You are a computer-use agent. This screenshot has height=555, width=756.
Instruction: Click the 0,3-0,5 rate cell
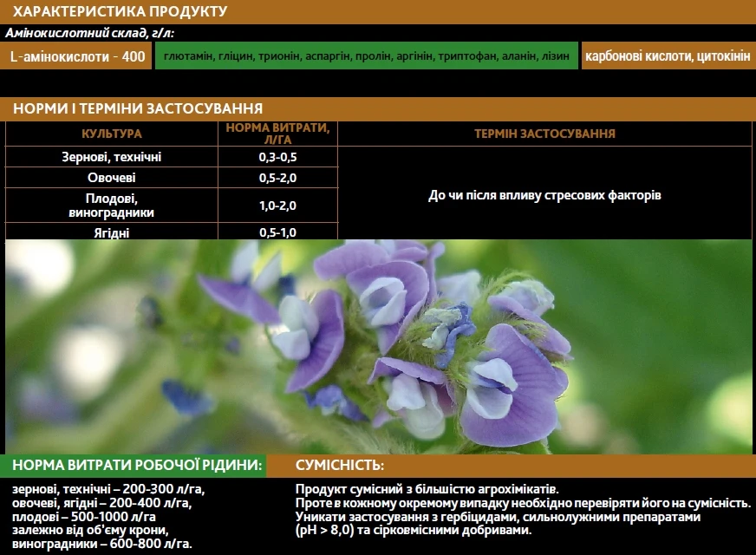pyautogui.click(x=277, y=157)
